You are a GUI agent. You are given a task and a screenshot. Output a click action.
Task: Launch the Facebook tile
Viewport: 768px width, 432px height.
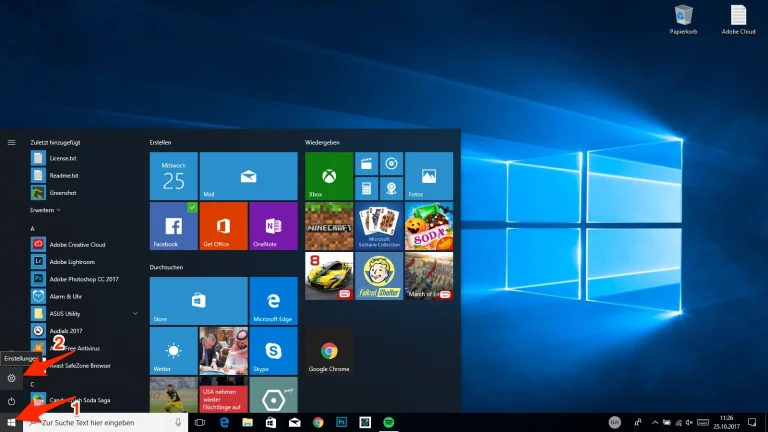[173, 226]
